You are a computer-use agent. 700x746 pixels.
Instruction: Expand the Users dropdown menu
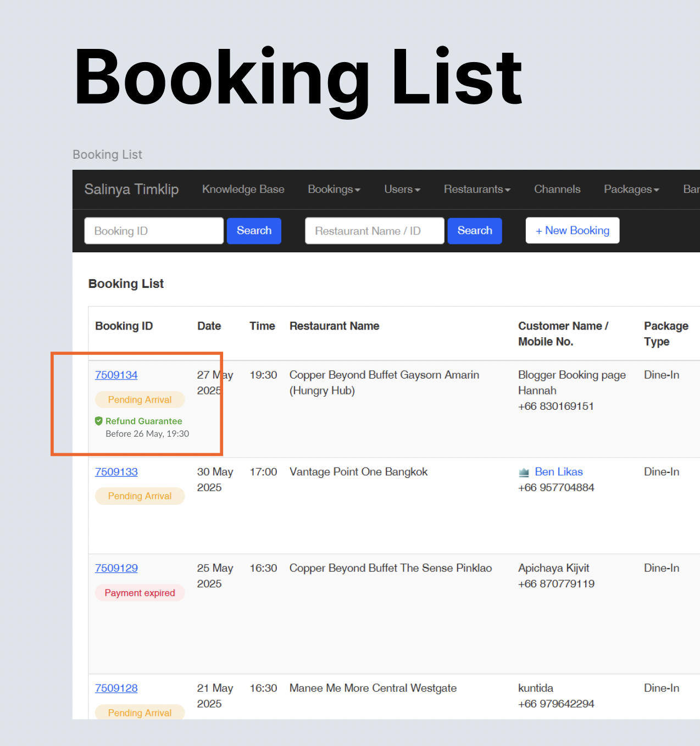coord(402,190)
